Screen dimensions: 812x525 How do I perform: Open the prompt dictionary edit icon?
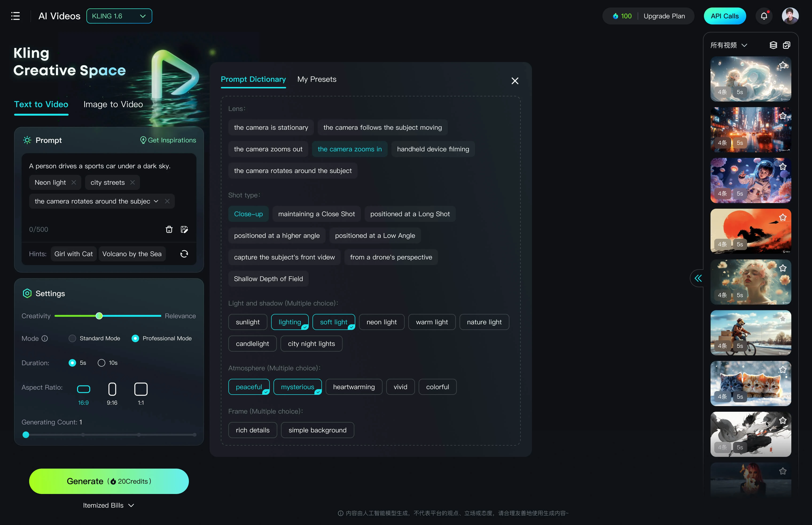[x=184, y=229]
